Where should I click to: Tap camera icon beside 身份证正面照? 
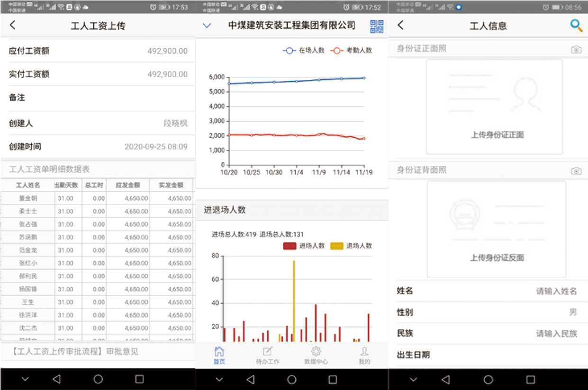[x=576, y=49]
